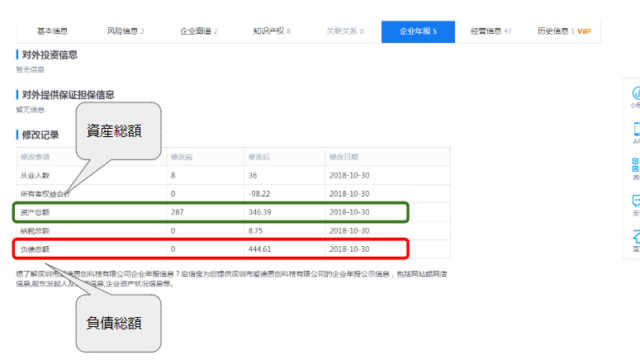Click the date in the 从业人数 row
The image size is (640, 360).
point(349,176)
